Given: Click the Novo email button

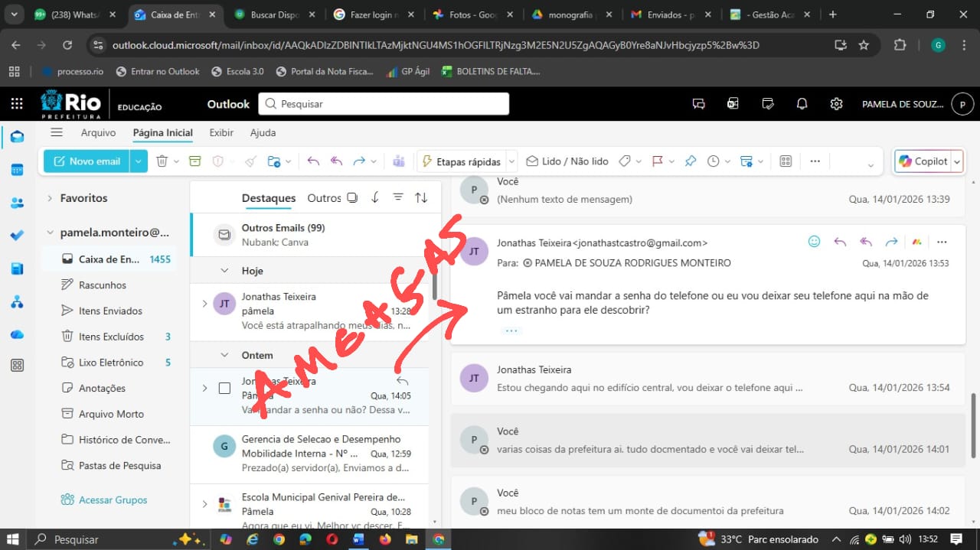Looking at the screenshot, I should (87, 161).
